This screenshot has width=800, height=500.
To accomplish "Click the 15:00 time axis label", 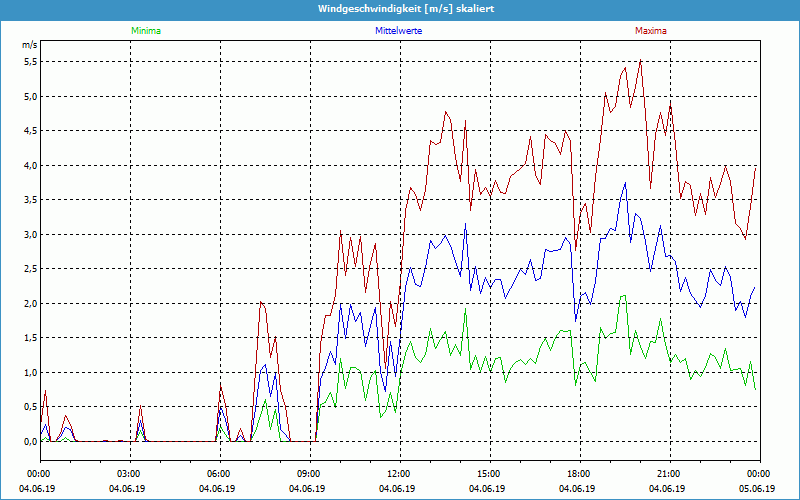I will 489,474.
